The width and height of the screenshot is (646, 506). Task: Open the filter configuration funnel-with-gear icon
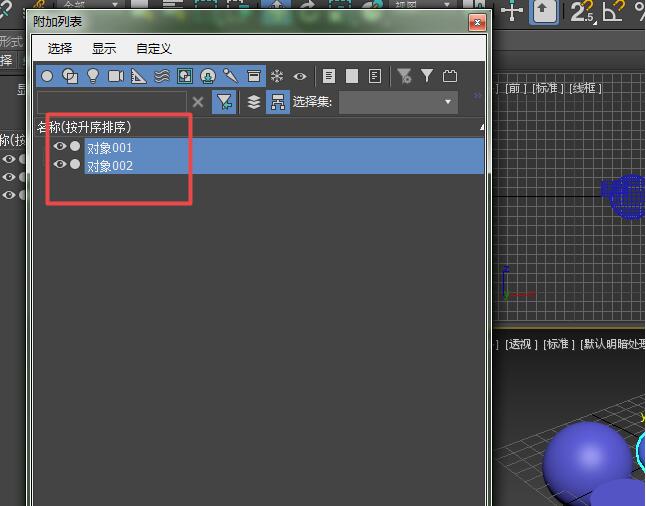coord(404,76)
